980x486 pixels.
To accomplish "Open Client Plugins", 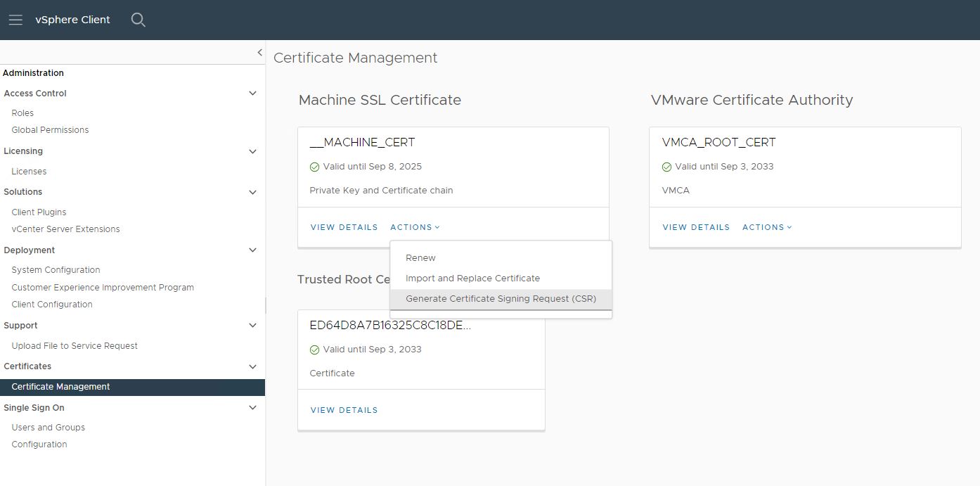I will [39, 212].
